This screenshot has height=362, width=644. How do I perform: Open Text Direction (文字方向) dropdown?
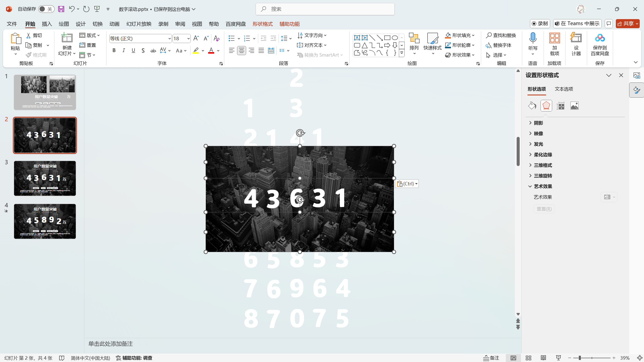tap(312, 35)
